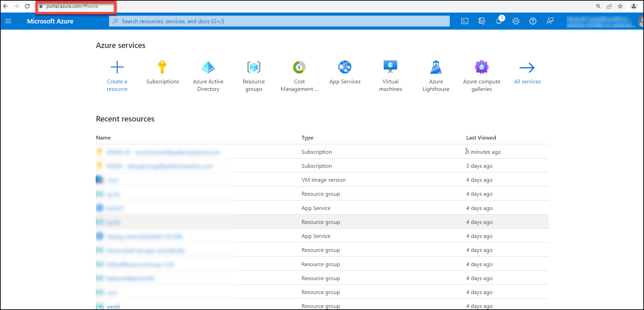Open the browser zoom magnifier icon

pos(598,6)
